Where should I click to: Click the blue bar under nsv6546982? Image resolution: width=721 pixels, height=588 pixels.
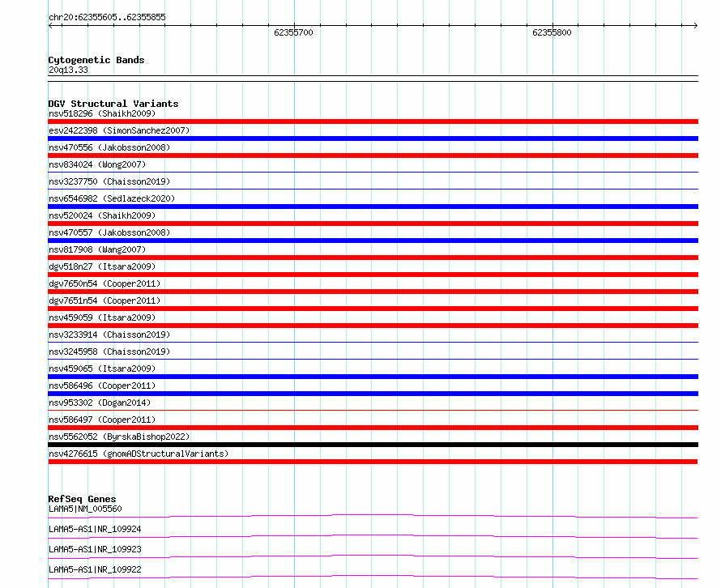pos(373,207)
